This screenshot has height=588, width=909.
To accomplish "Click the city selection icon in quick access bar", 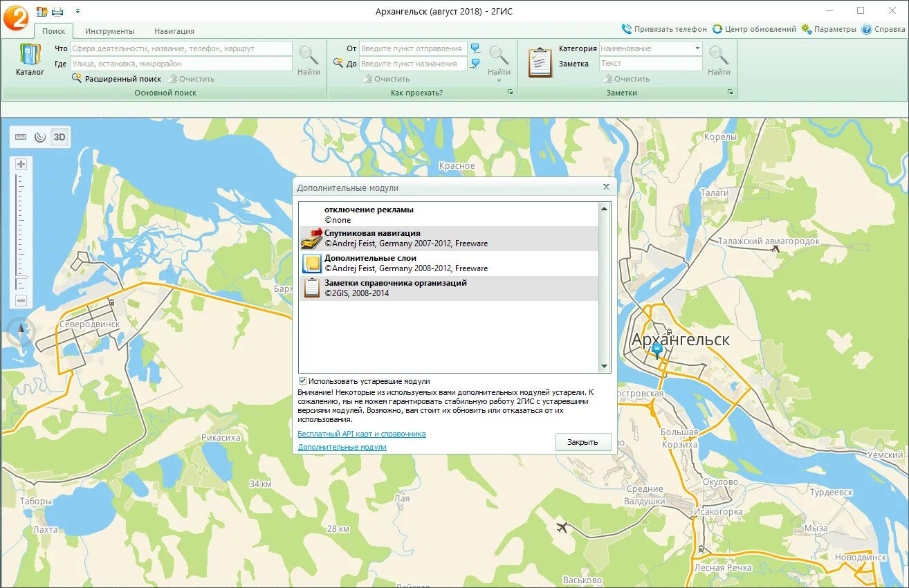I will pos(42,11).
